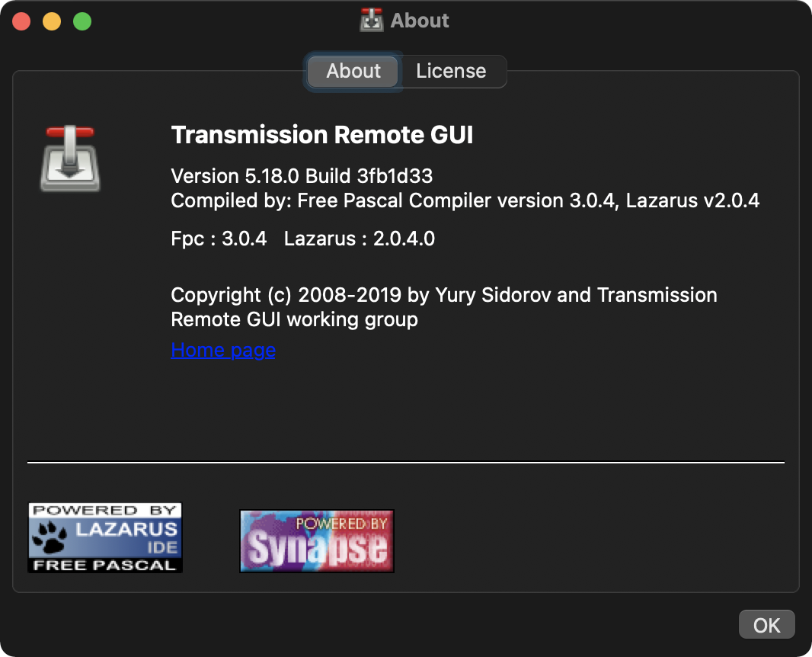812x657 pixels.
Task: Select the About tab
Action: tap(353, 71)
